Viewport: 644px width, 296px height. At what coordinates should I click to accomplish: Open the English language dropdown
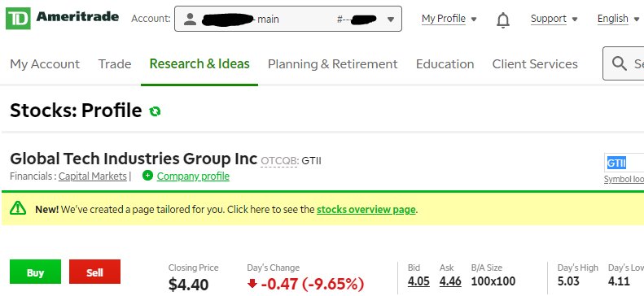618,19
